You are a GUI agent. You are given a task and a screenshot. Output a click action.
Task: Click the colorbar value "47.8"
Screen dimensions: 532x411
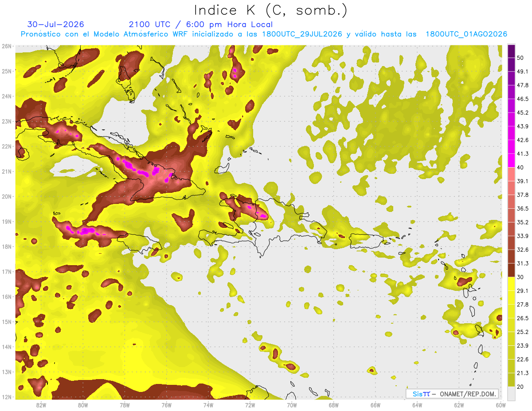pyautogui.click(x=522, y=85)
